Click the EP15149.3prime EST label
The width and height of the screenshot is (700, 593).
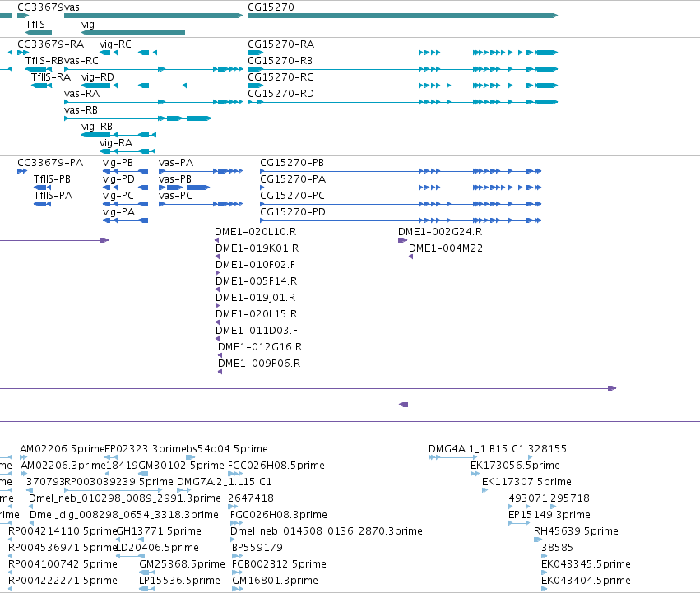[x=549, y=515]
